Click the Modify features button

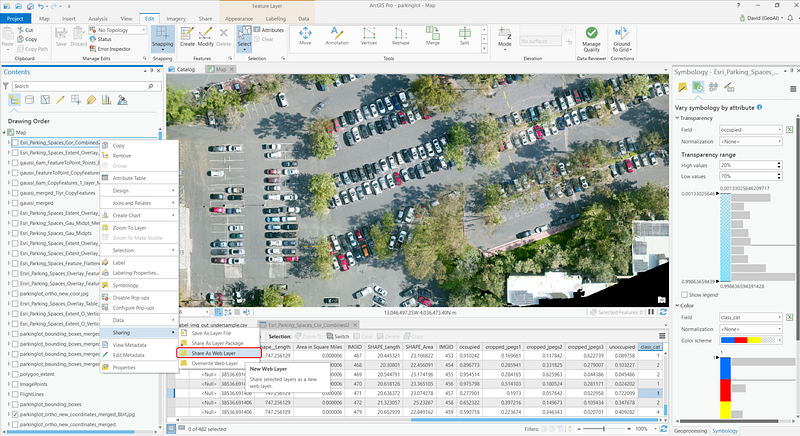pyautogui.click(x=207, y=38)
